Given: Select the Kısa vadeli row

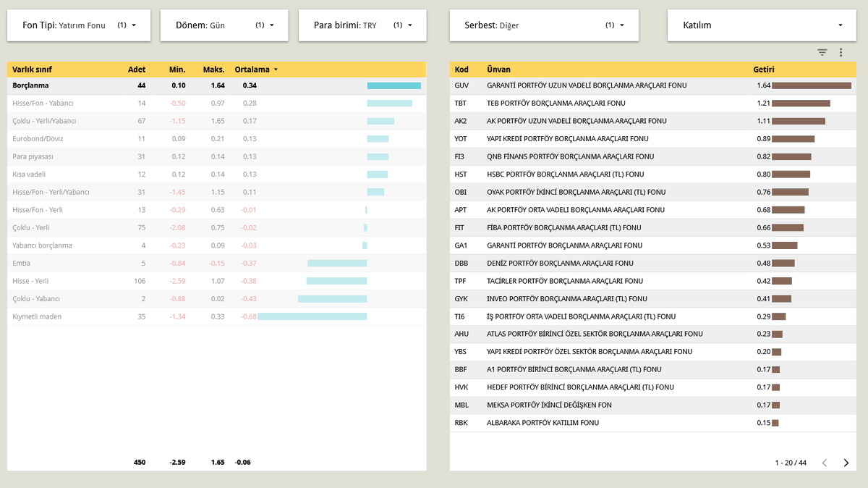Looking at the screenshot, I should [x=216, y=174].
